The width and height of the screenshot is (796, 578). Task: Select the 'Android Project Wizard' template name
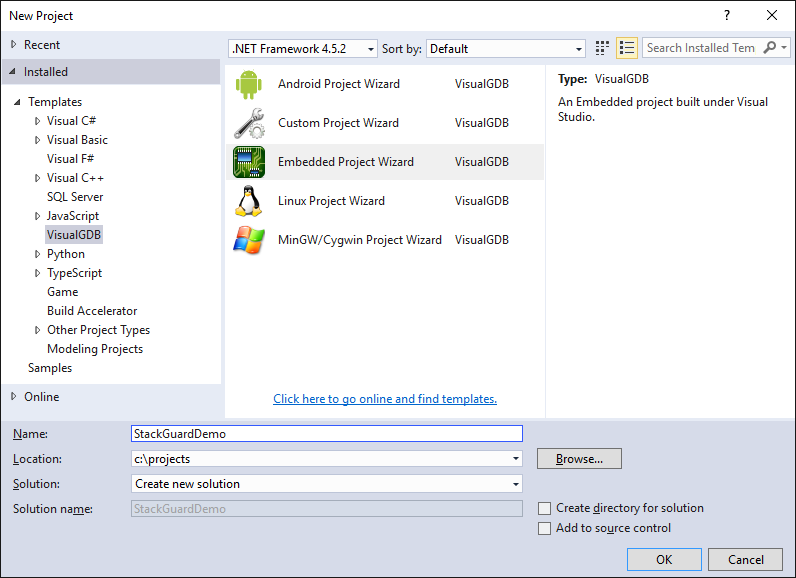(x=339, y=84)
